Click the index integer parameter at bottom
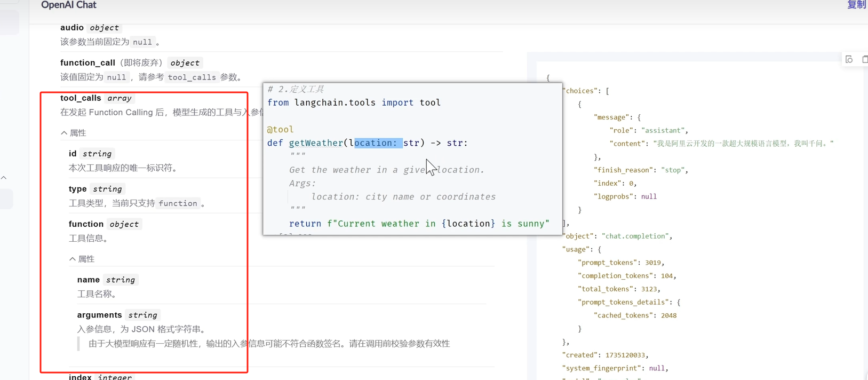The height and width of the screenshot is (380, 868). pyautogui.click(x=100, y=377)
